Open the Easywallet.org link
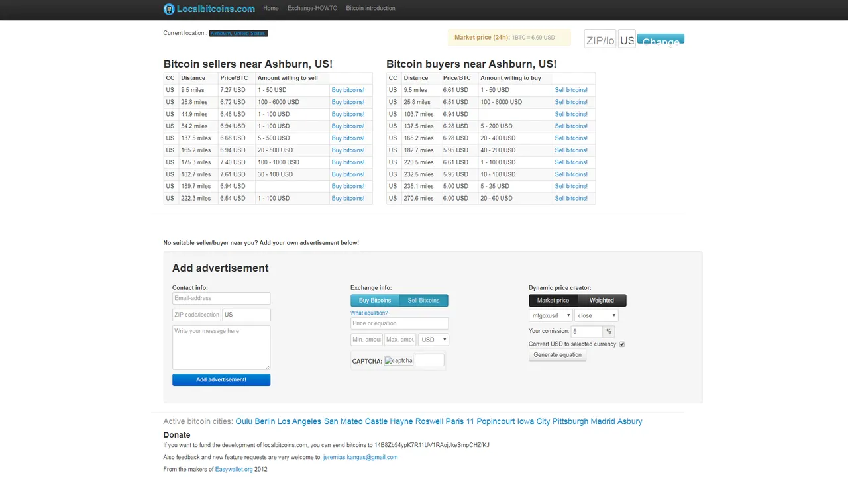This screenshot has width=848, height=504. 234,470
